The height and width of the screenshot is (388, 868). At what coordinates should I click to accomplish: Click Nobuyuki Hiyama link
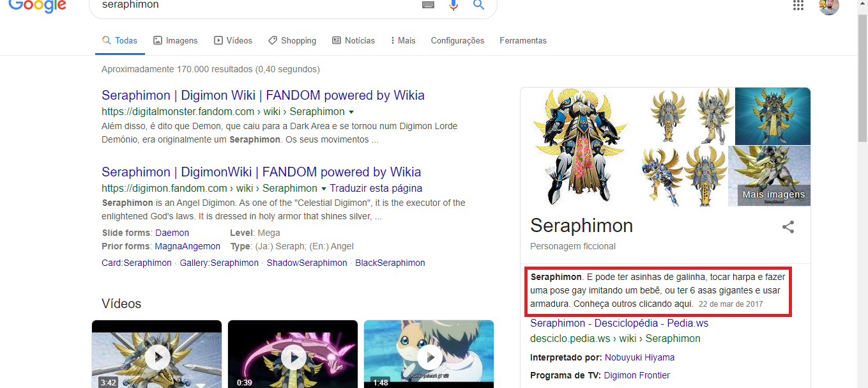click(x=639, y=357)
